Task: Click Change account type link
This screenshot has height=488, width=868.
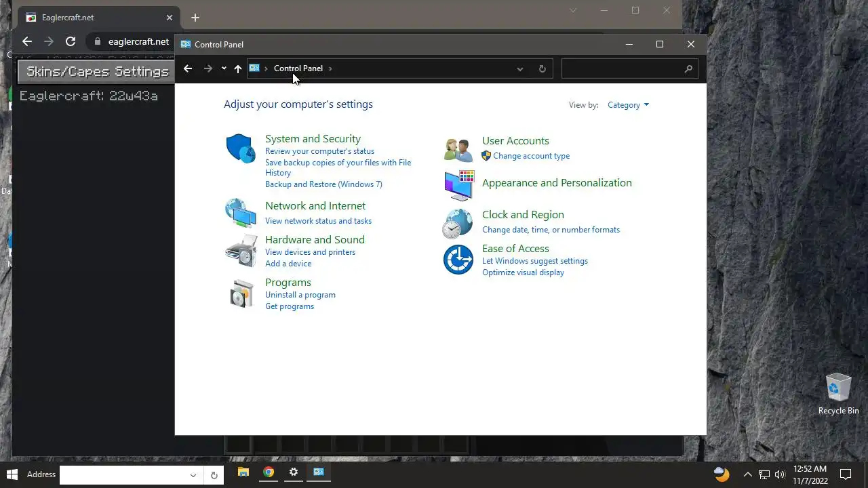Action: point(532,156)
